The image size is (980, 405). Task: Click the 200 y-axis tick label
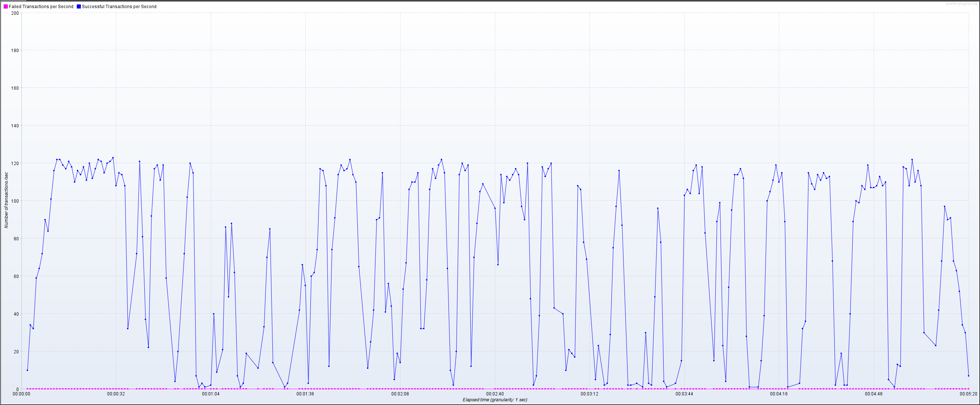(x=15, y=13)
